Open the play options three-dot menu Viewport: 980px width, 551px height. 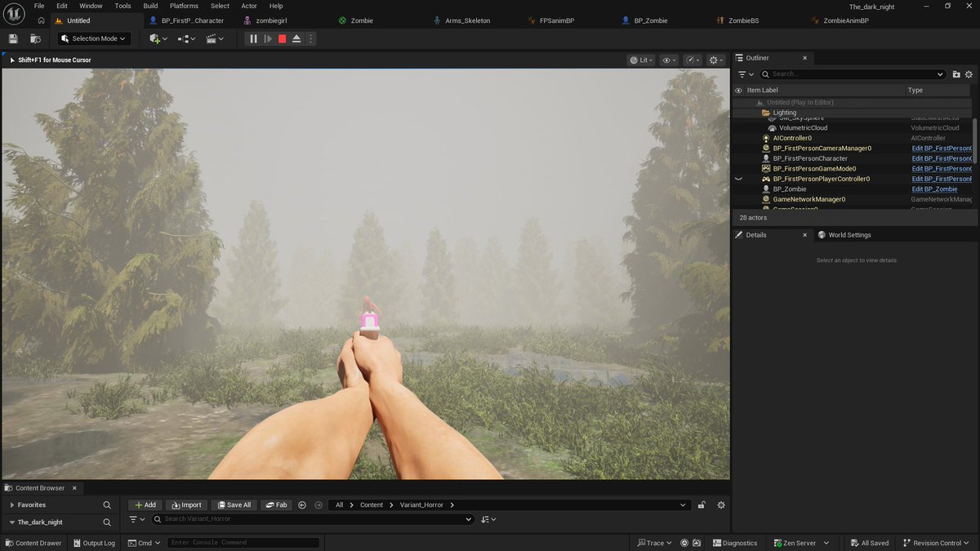point(310,38)
